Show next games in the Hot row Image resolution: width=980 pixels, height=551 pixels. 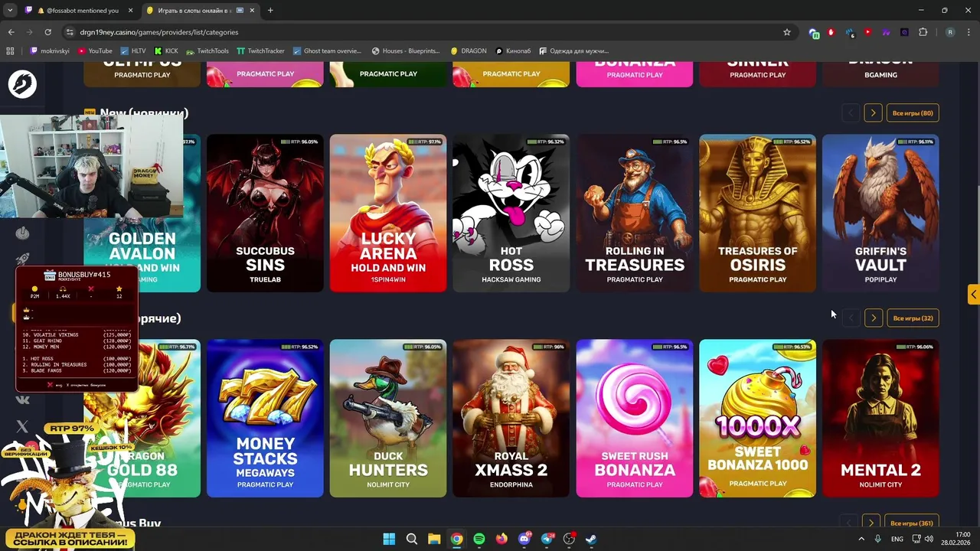[873, 318]
